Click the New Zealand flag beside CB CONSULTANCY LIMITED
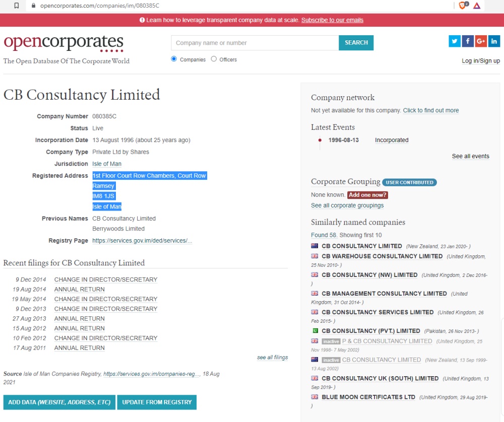The height and width of the screenshot is (422, 504). tap(314, 246)
